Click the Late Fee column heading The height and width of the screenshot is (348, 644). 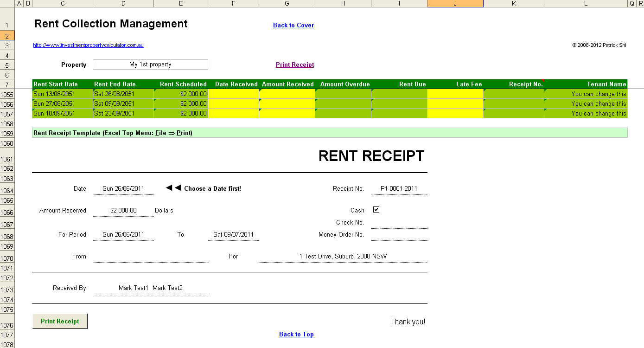tap(455, 84)
